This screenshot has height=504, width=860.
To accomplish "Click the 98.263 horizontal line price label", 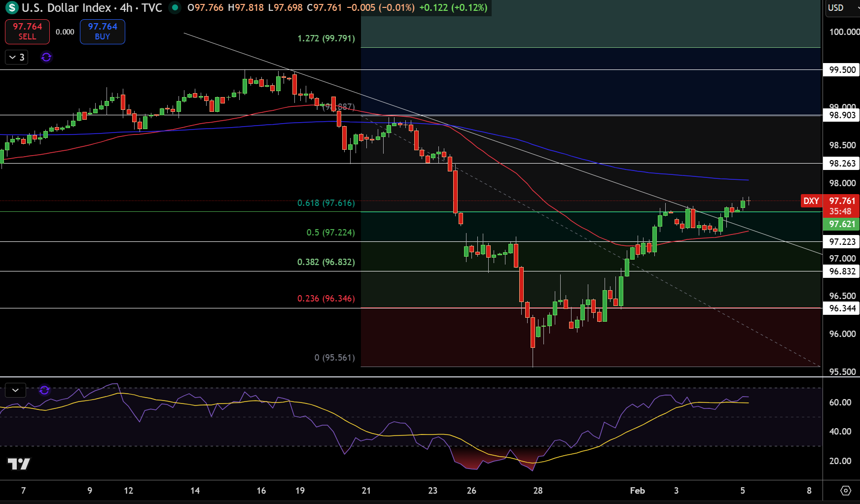I will (842, 164).
